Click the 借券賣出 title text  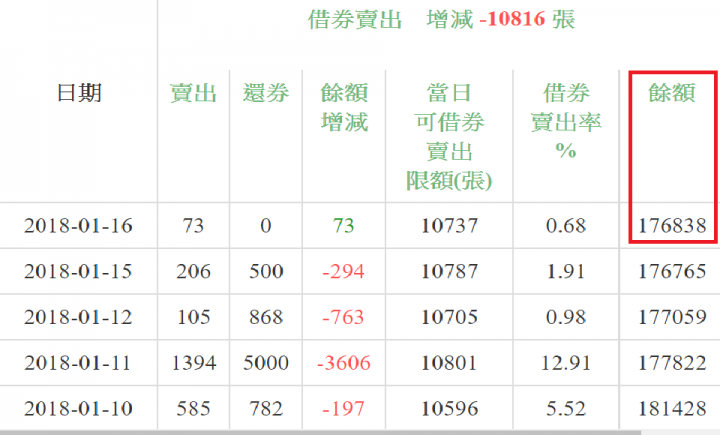point(354,20)
